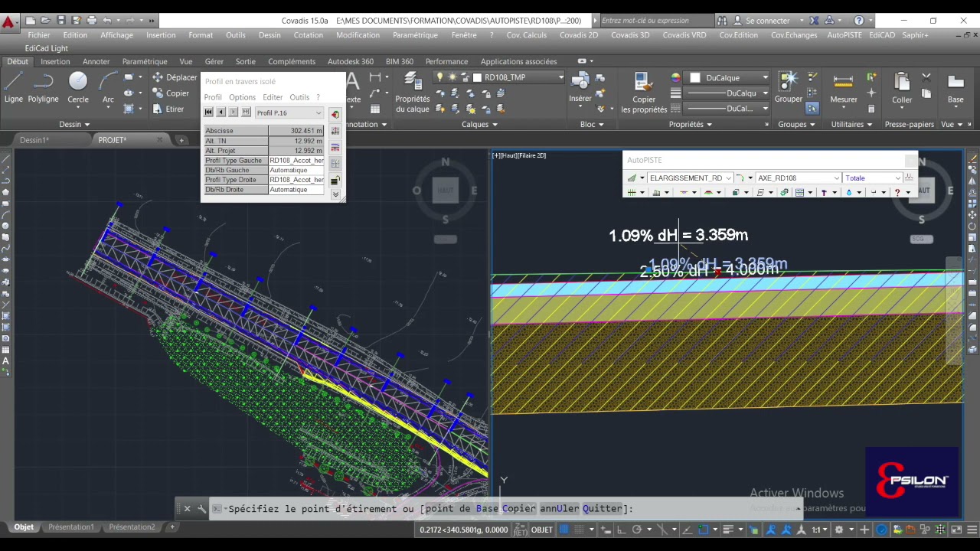Open the RD108_TMP layer dropdown
The width and height of the screenshot is (980, 551).
coord(560,77)
